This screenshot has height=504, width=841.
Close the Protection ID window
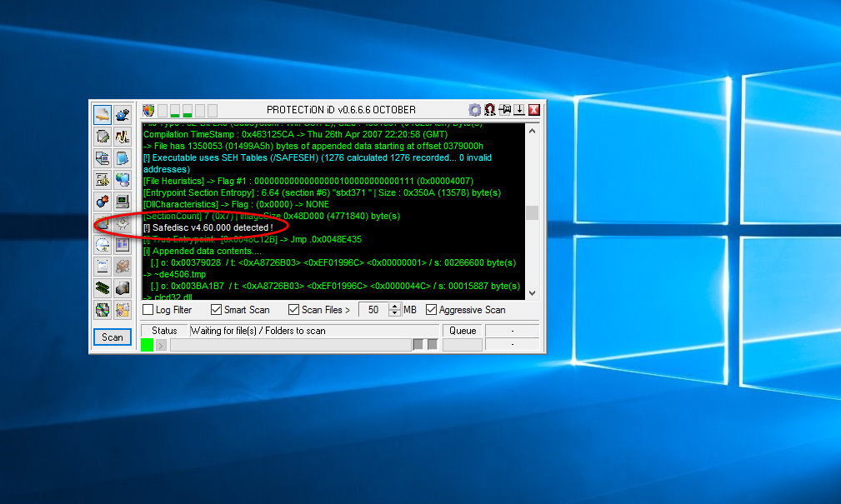534,110
